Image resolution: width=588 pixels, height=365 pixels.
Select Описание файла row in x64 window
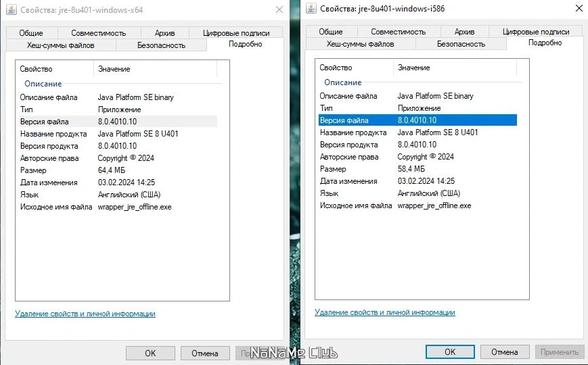click(x=118, y=97)
